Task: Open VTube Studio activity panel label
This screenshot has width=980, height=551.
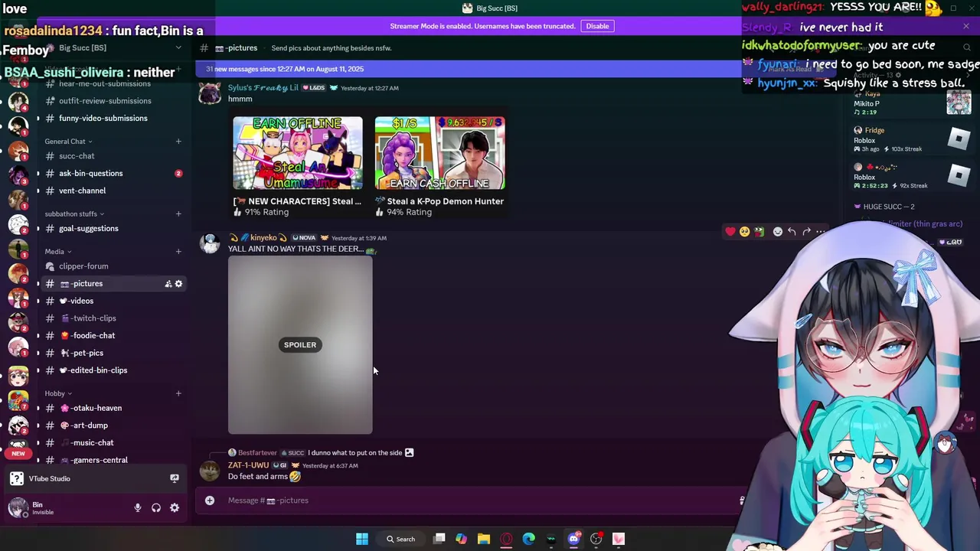Action: point(50,479)
